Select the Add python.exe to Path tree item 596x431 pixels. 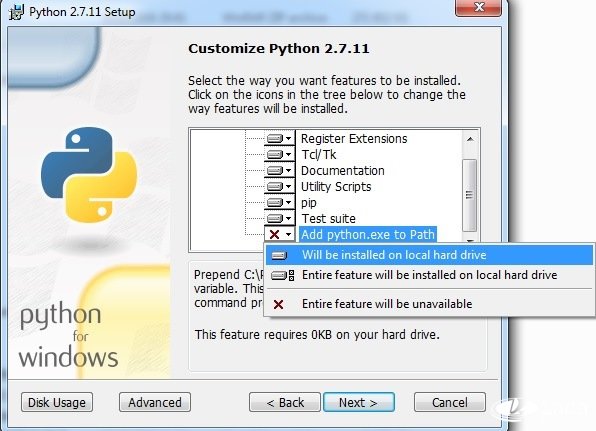[x=368, y=235]
